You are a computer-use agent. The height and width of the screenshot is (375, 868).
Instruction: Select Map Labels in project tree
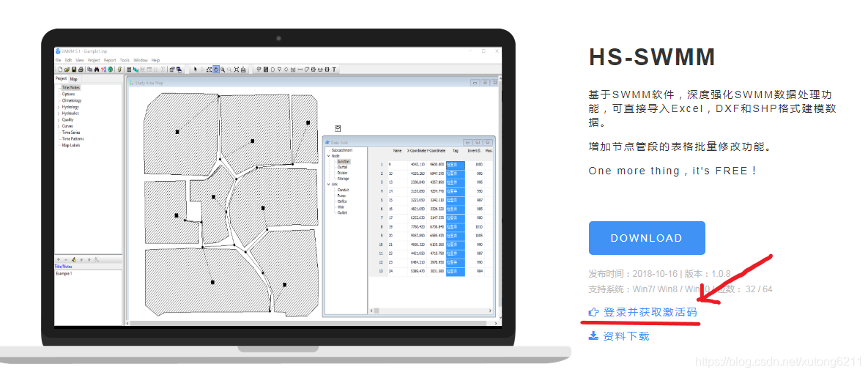pyautogui.click(x=70, y=145)
